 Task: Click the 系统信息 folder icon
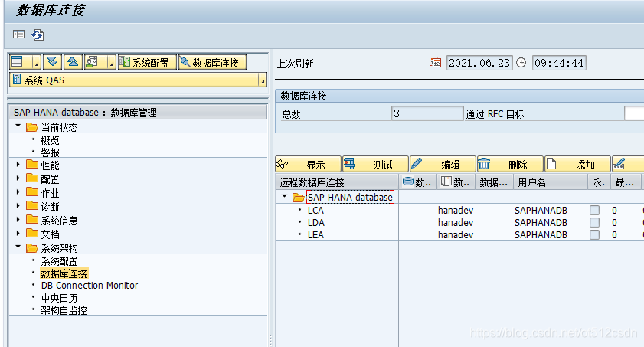32,220
